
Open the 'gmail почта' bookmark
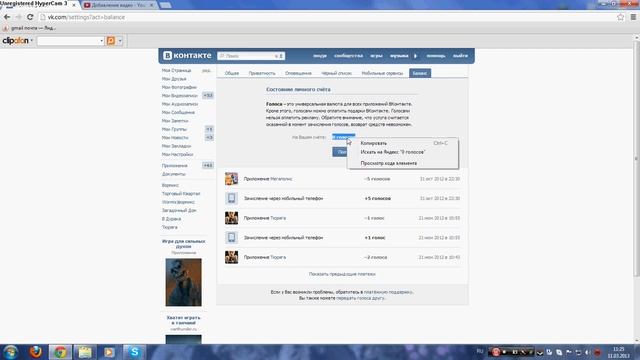[29, 28]
